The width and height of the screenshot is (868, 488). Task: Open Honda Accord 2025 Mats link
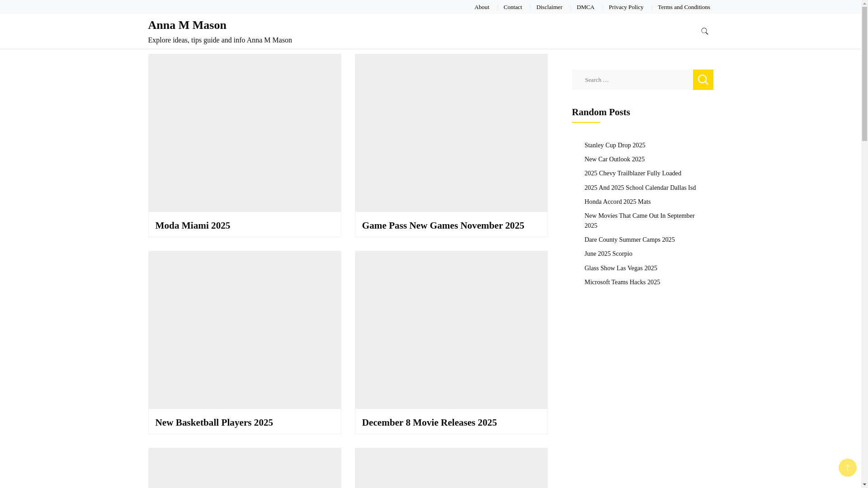[x=618, y=202]
